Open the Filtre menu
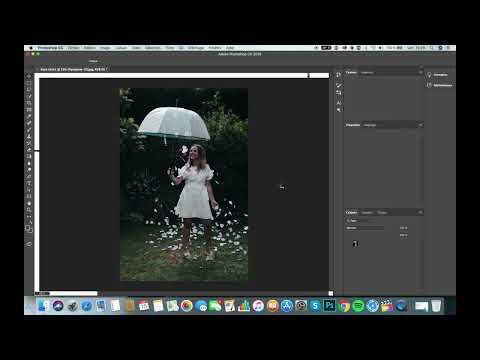 click(170, 48)
